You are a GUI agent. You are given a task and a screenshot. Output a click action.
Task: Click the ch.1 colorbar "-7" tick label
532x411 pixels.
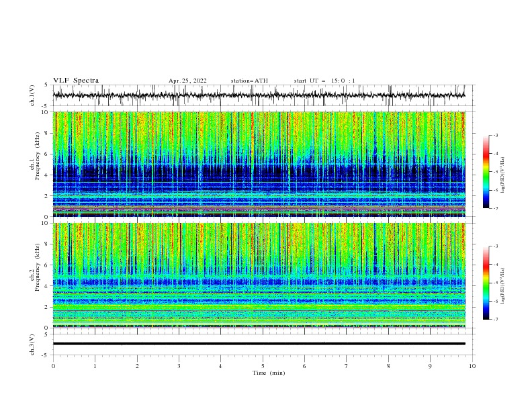[496, 208]
